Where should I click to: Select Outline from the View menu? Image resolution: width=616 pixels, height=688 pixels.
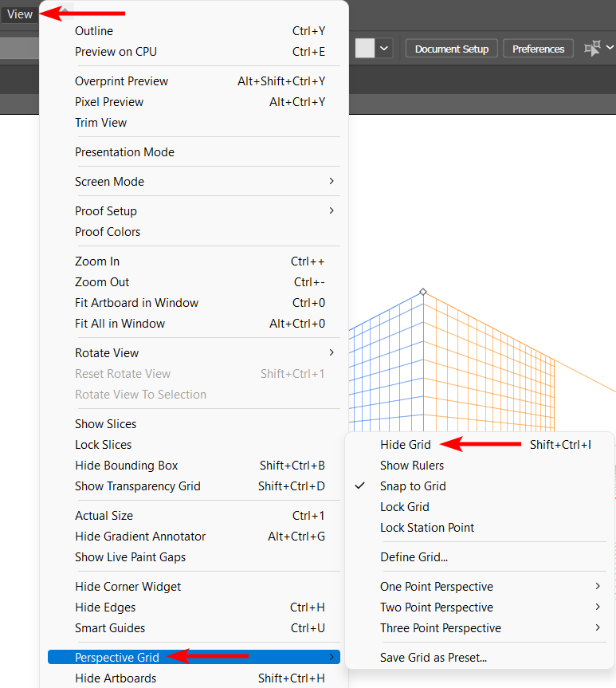coord(94,31)
